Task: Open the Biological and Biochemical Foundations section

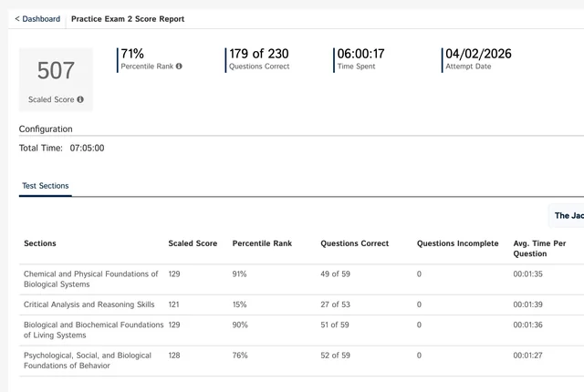Action: (x=93, y=329)
